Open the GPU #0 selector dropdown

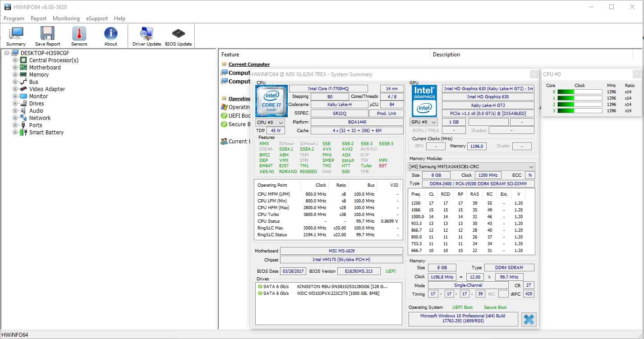coord(424,122)
